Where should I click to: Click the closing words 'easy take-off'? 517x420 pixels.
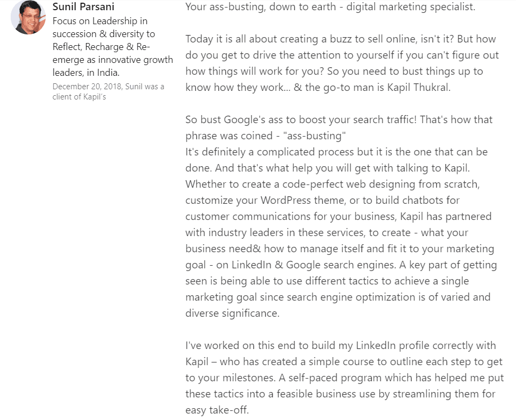tap(216, 410)
